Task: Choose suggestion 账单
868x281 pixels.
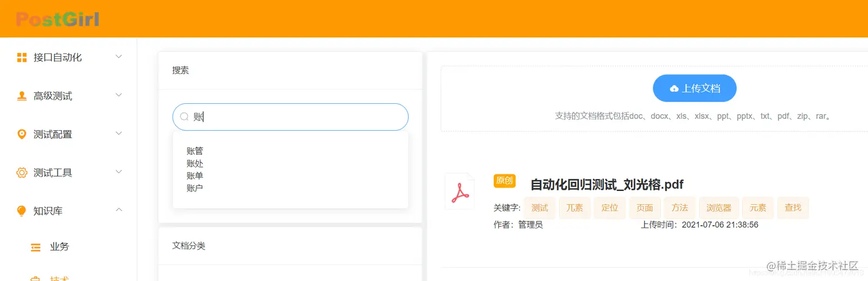Action: pos(195,175)
